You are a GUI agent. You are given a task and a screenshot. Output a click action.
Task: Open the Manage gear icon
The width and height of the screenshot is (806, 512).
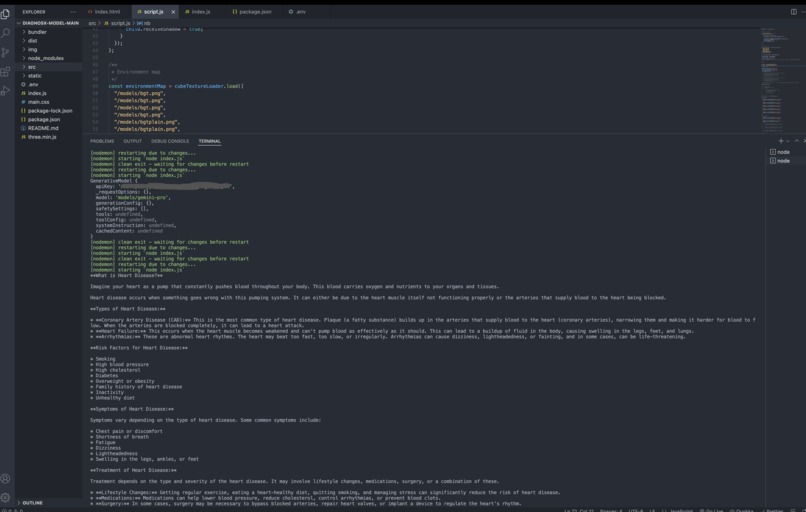click(6, 497)
